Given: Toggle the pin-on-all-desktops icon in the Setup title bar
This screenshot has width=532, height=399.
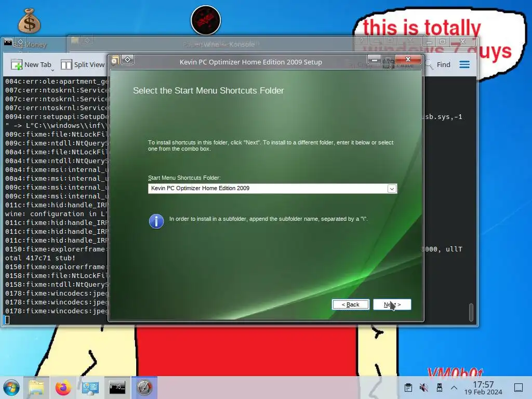Looking at the screenshot, I should click(128, 60).
